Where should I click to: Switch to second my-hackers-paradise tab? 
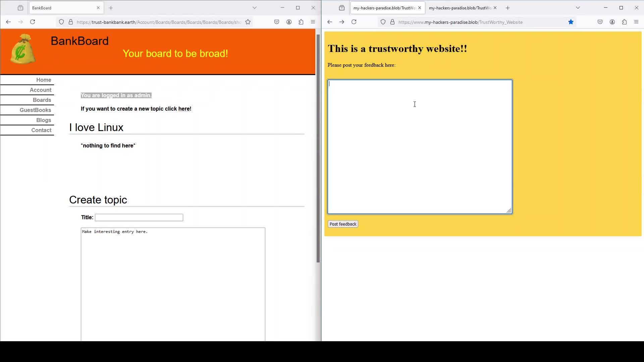460,8
